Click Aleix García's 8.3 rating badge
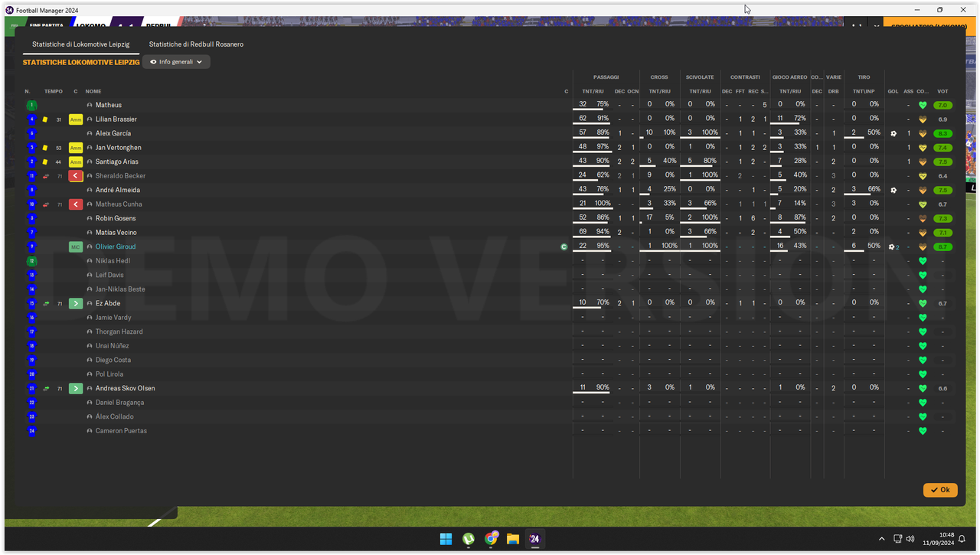 click(x=942, y=133)
